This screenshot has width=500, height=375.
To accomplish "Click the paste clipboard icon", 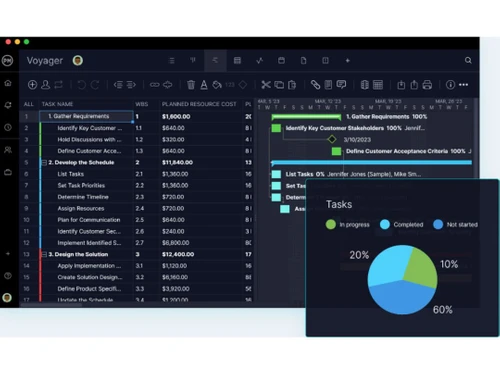I will [292, 85].
